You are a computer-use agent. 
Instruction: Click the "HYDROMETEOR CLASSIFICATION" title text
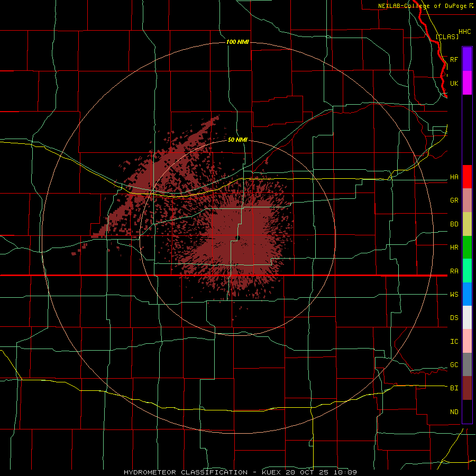click(x=186, y=472)
